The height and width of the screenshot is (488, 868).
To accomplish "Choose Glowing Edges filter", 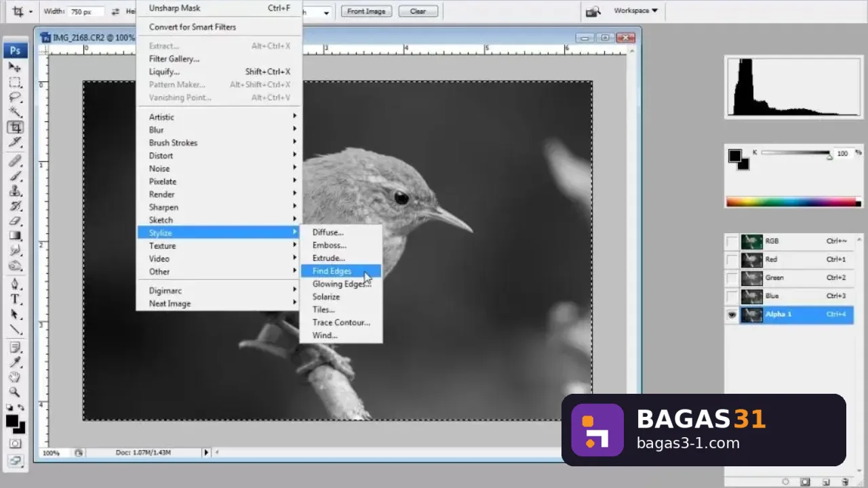I will tap(341, 284).
